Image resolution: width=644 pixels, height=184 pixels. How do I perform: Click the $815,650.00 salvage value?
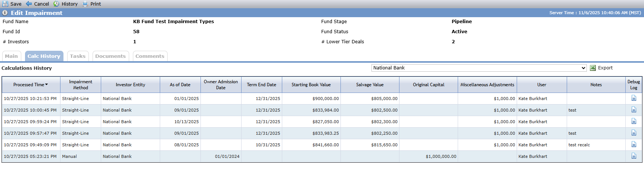click(x=384, y=145)
